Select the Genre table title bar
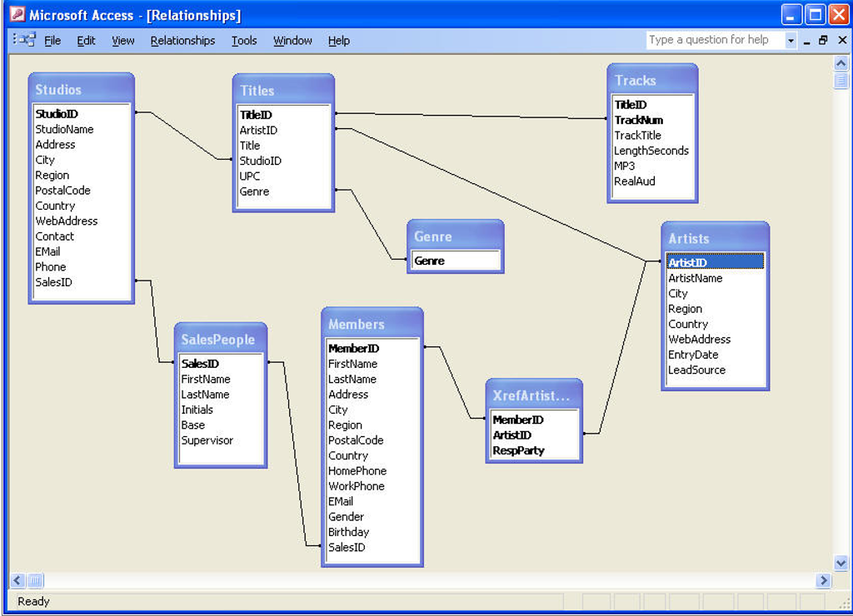The height and width of the screenshot is (616, 853). pyautogui.click(x=456, y=236)
